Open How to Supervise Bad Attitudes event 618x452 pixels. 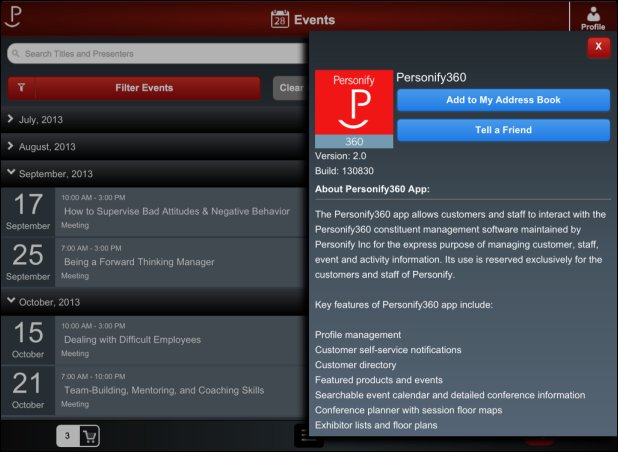point(181,212)
